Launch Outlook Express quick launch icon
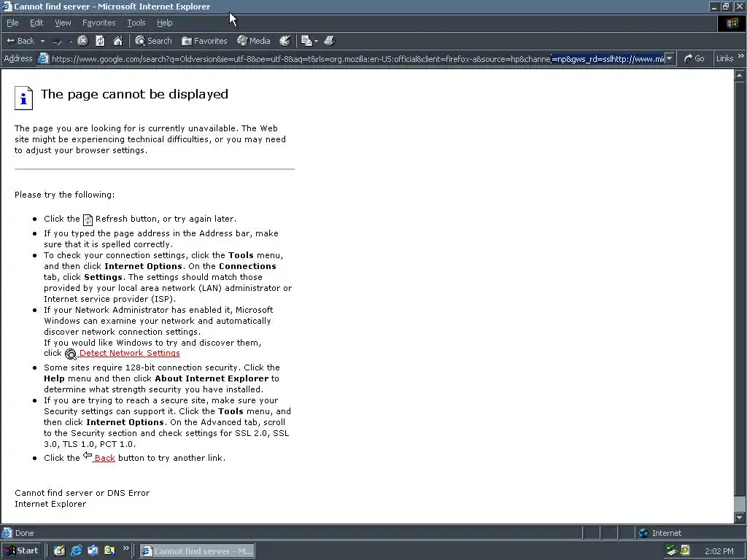Image resolution: width=747 pixels, height=560 pixels. [93, 551]
